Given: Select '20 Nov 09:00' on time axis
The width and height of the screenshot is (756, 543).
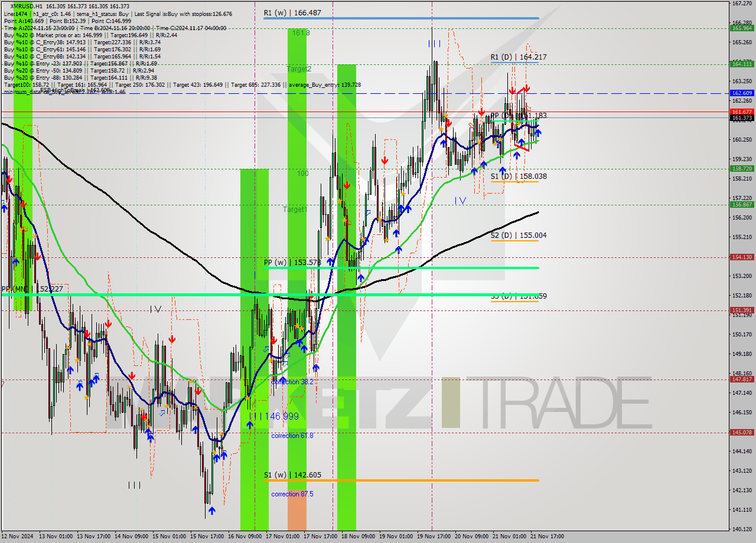Looking at the screenshot, I should (472, 537).
